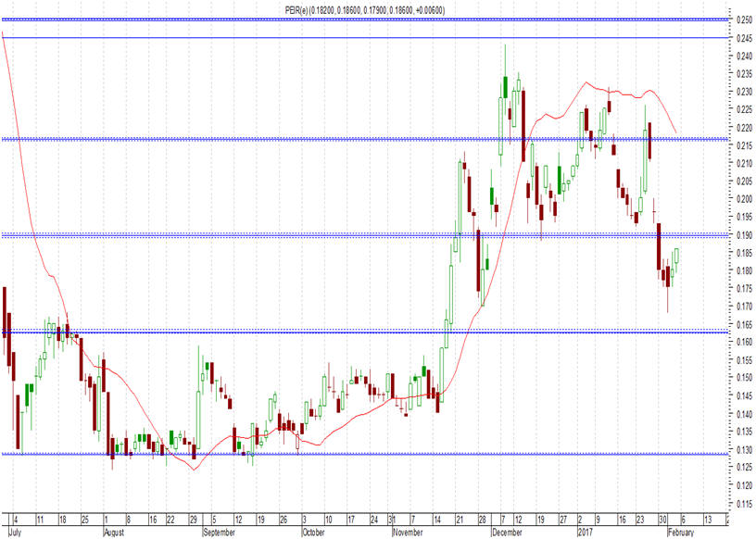Click the last green candle at far right
Viewport: 756px width, 539px height.
pyautogui.click(x=677, y=256)
